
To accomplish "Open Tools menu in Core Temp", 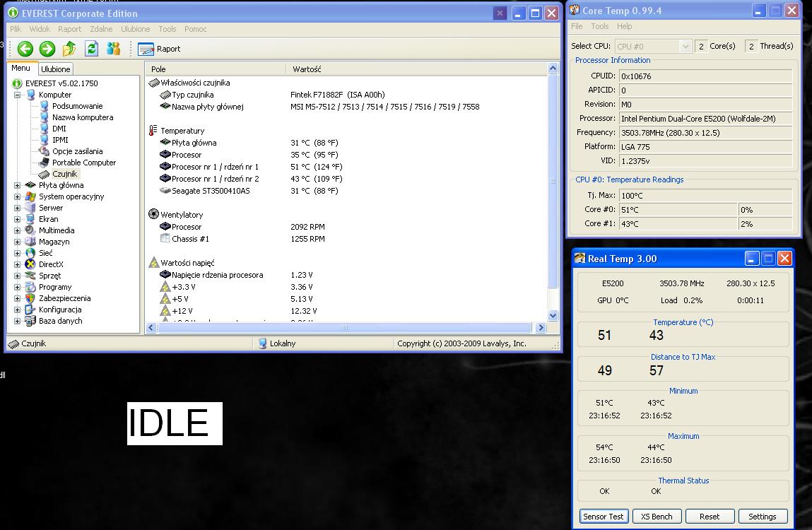I will tap(600, 26).
